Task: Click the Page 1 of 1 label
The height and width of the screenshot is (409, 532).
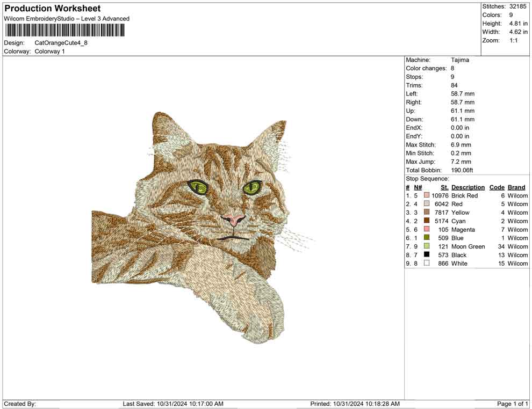Action: (512, 404)
